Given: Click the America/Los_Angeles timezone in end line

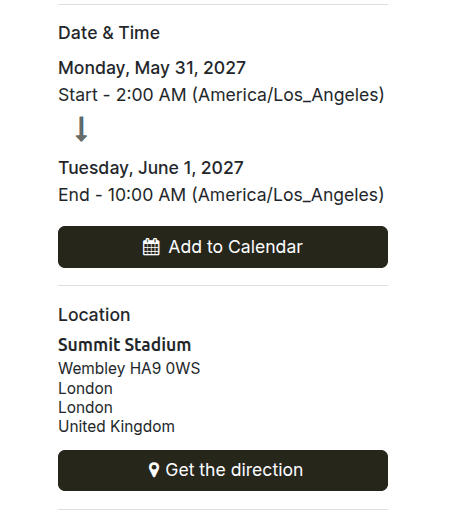Looking at the screenshot, I should (288, 195).
